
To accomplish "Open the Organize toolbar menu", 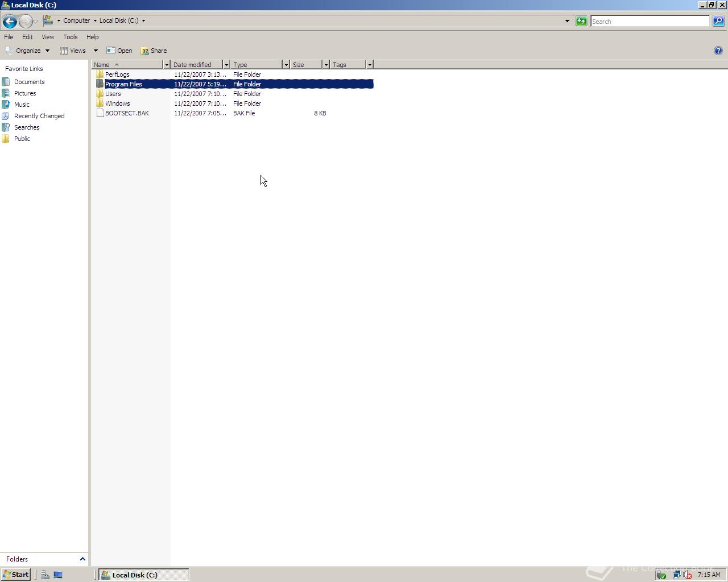I will tap(27, 51).
